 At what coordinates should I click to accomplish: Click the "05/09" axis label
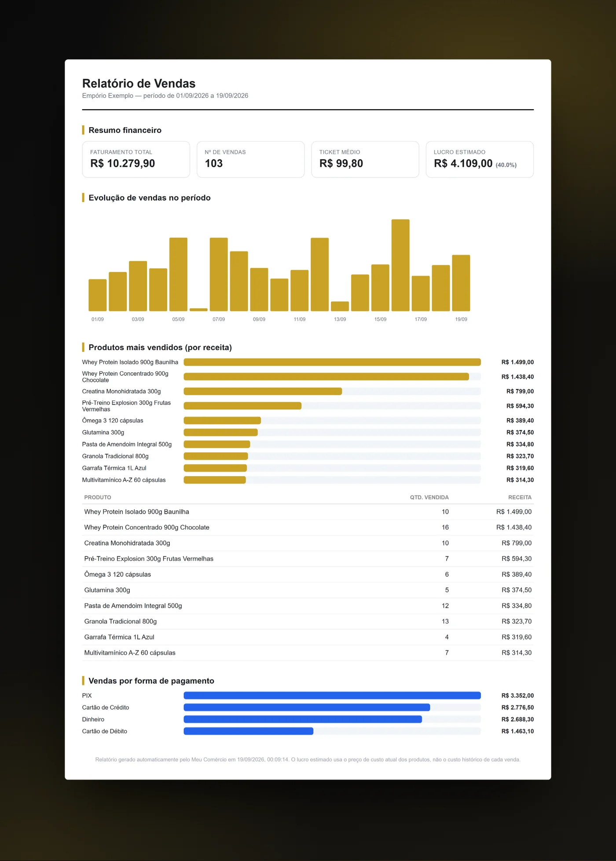(178, 319)
